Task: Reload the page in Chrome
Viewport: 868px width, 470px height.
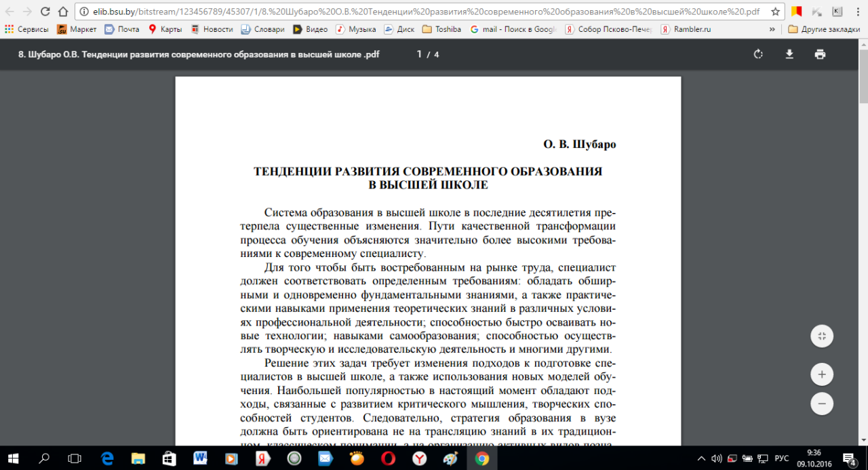Action: coord(45,12)
